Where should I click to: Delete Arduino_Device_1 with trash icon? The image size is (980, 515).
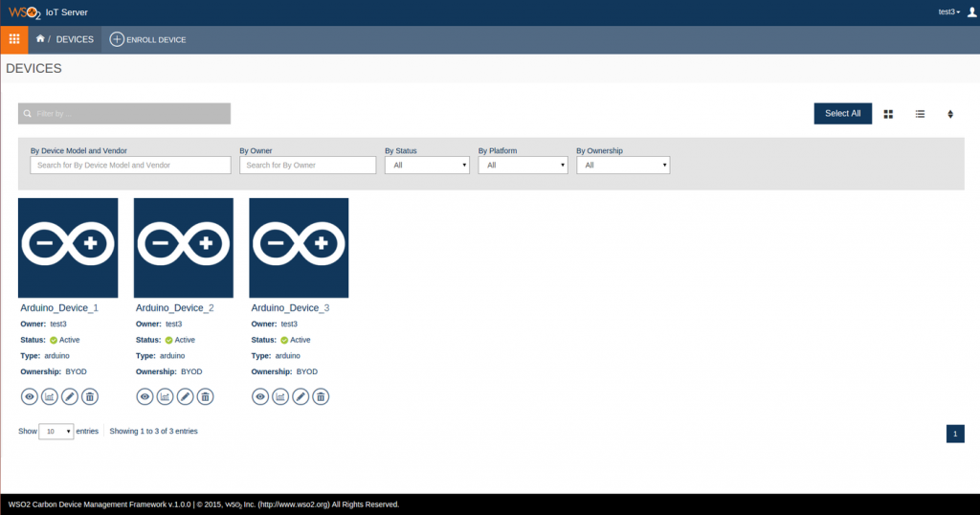click(90, 396)
